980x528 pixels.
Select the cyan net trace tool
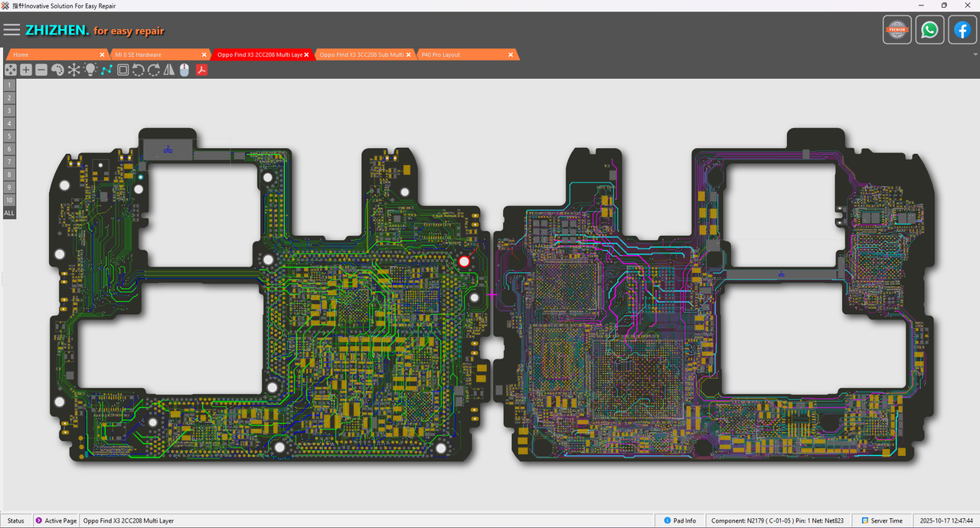(106, 70)
